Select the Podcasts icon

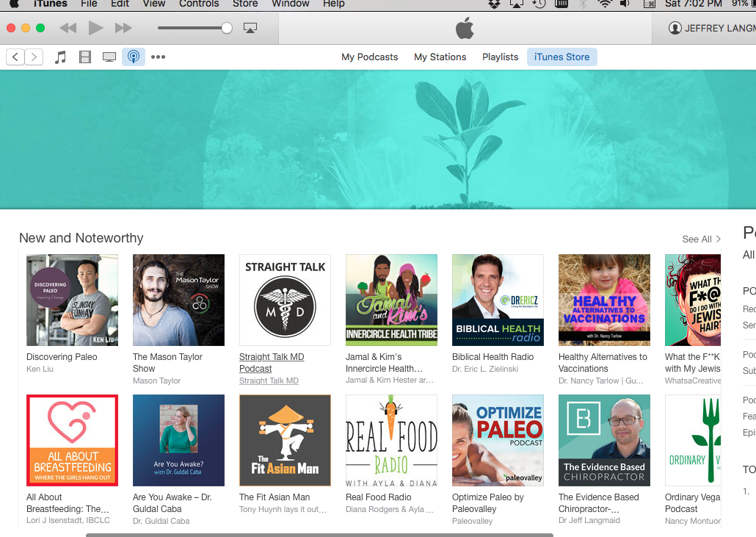pyautogui.click(x=134, y=57)
